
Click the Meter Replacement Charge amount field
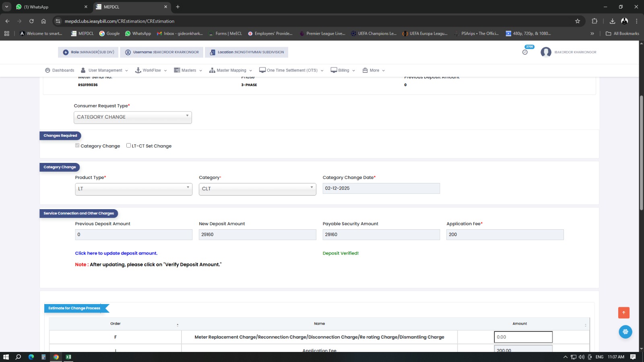click(x=523, y=337)
